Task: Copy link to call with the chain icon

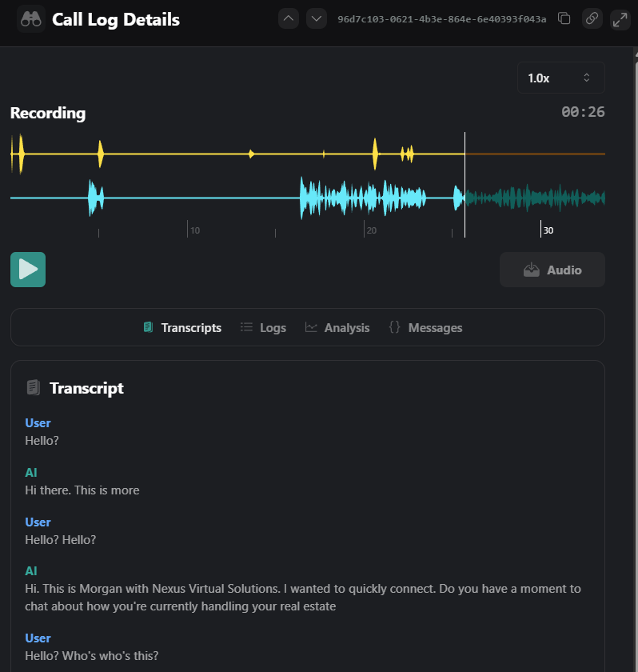Action: coord(592,18)
